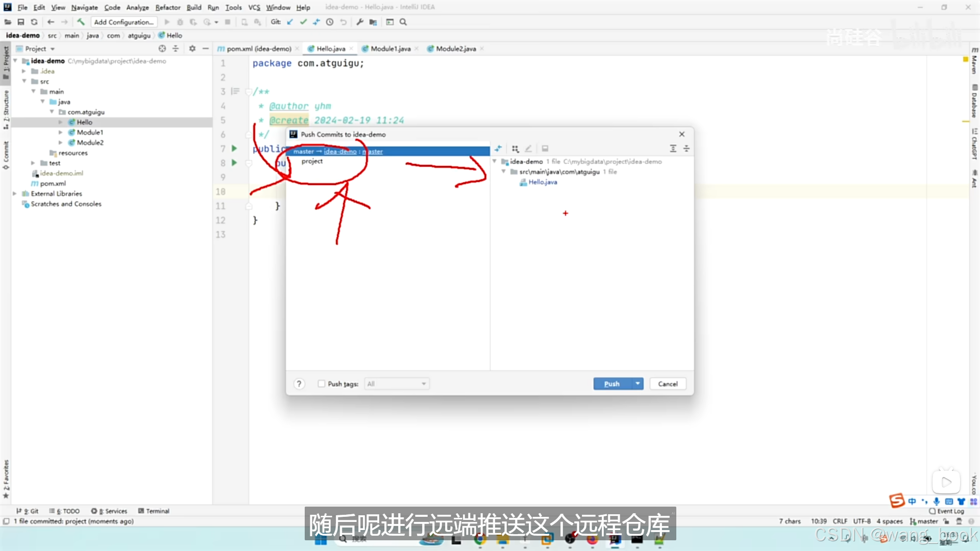Open the Navigate menu

84,7
